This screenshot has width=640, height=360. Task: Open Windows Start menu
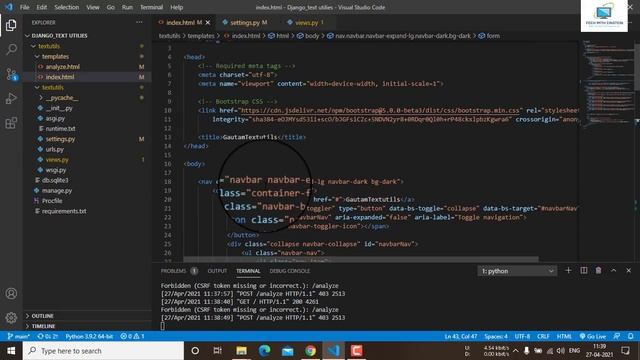(11, 351)
